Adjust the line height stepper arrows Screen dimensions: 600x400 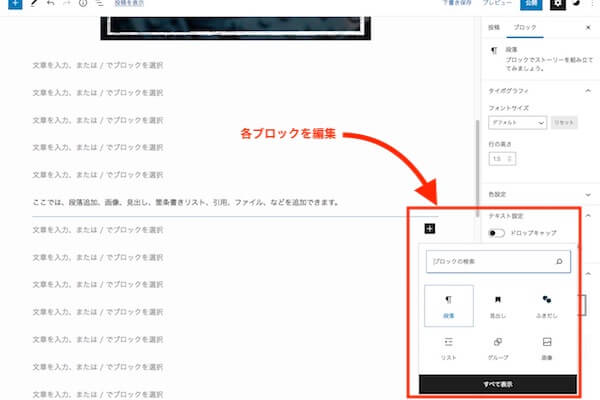pyautogui.click(x=510, y=159)
